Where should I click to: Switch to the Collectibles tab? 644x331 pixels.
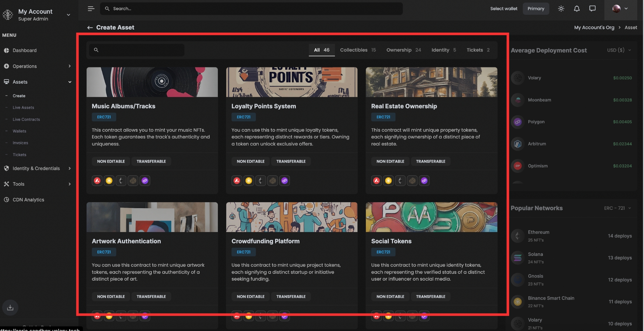(358, 50)
